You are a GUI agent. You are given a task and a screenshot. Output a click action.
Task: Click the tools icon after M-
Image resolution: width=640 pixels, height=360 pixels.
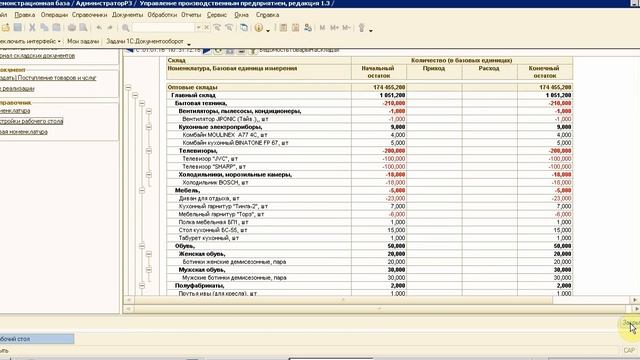point(361,28)
